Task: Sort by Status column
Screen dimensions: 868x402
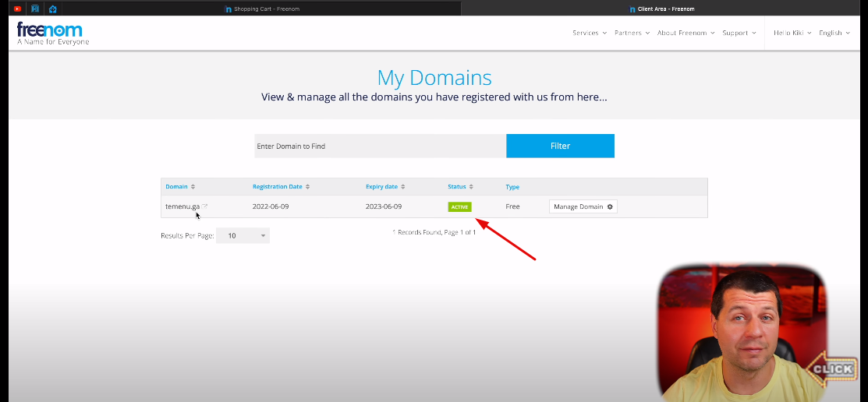Action: (x=460, y=187)
